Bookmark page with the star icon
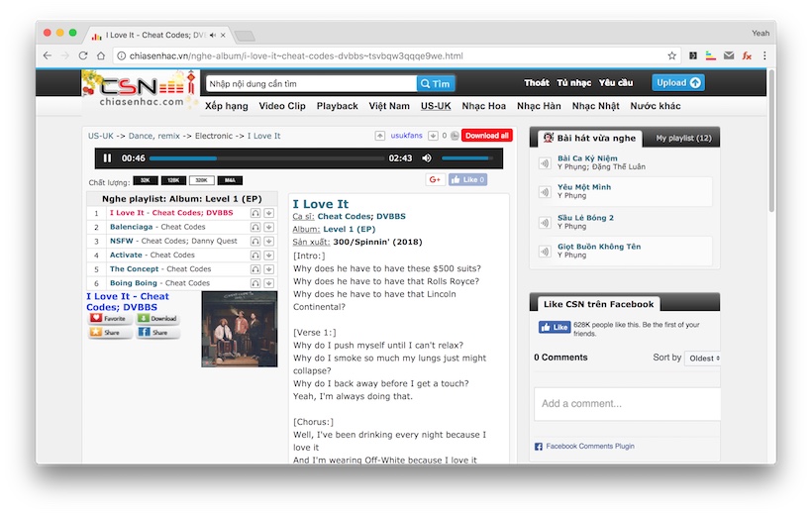The height and width of the screenshot is (515, 812). point(671,55)
